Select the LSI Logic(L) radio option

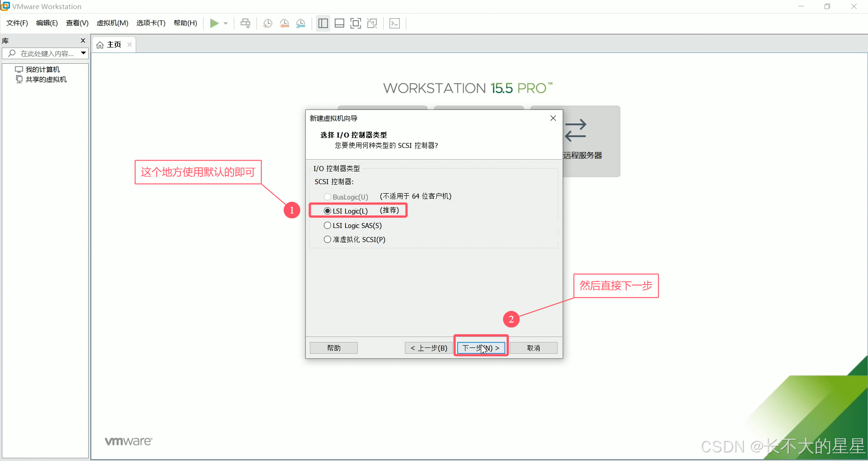[327, 211]
